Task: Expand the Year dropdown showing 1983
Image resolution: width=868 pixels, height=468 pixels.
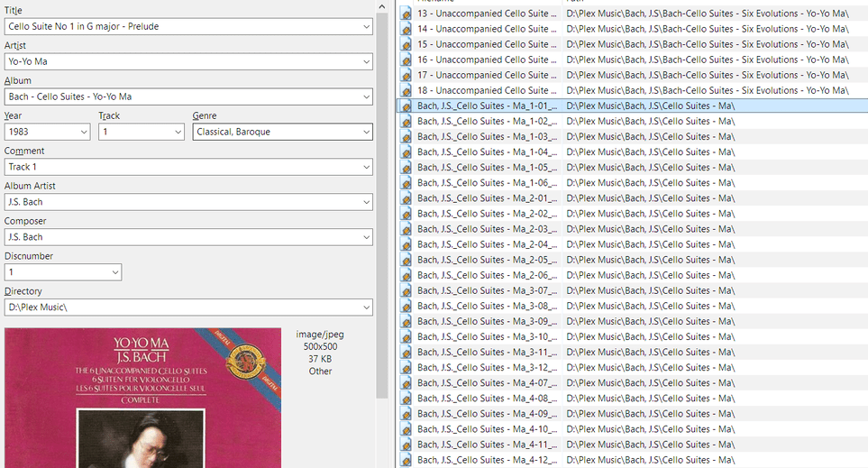Action: point(84,132)
